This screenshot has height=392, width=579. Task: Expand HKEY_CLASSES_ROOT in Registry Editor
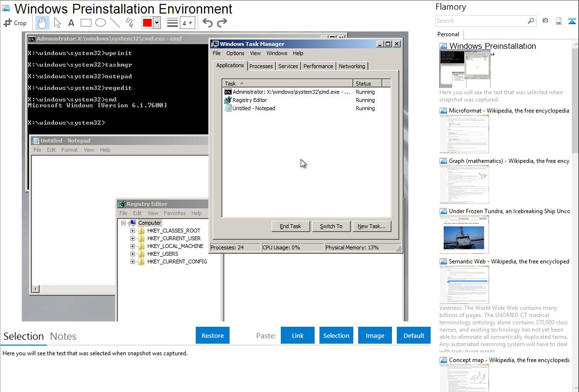132,231
